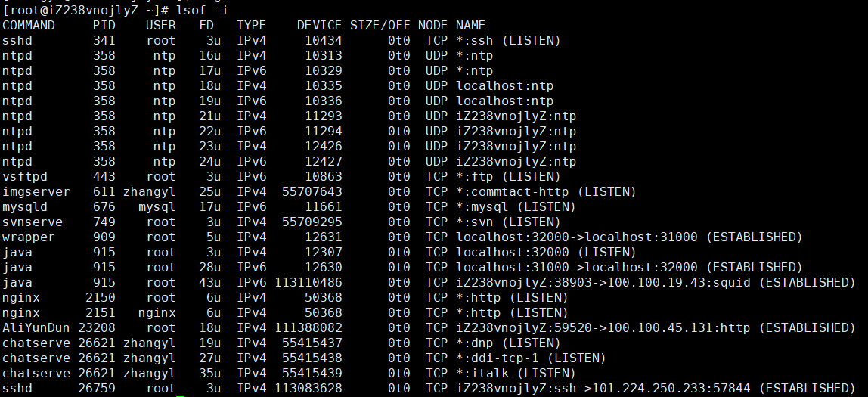Click the *:mysql (LISTEN) entry
This screenshot has height=397, width=868.
point(516,206)
